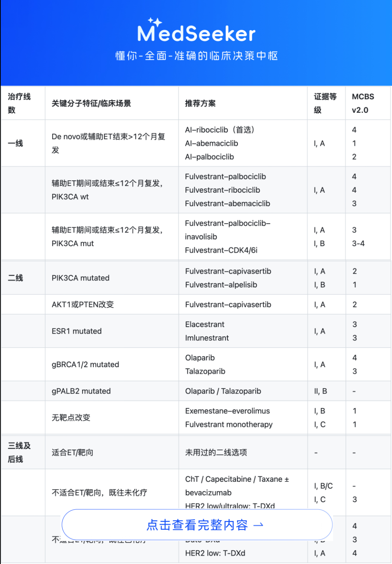Image resolution: width=392 pixels, height=564 pixels.
Task: Click the MedSeeker logo
Action: pos(196,30)
